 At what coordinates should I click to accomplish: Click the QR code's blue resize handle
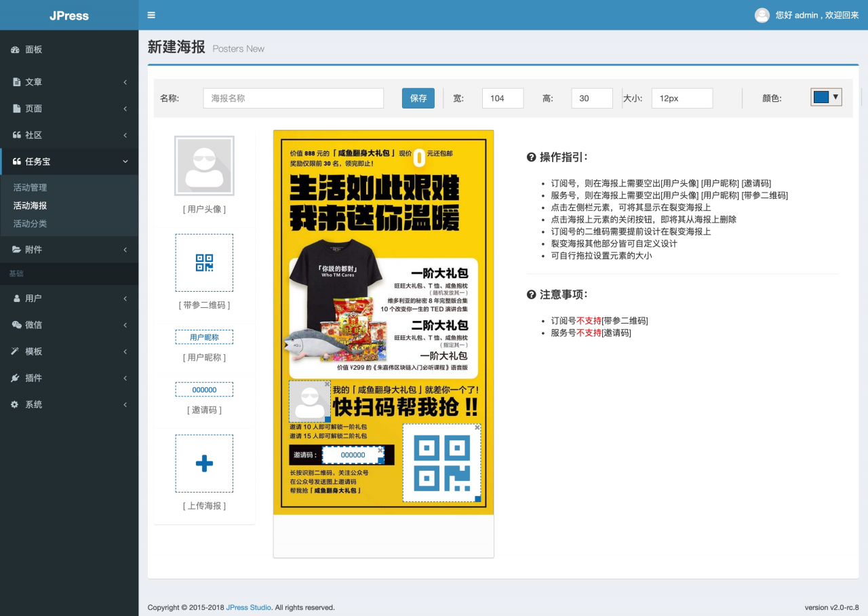[478, 499]
